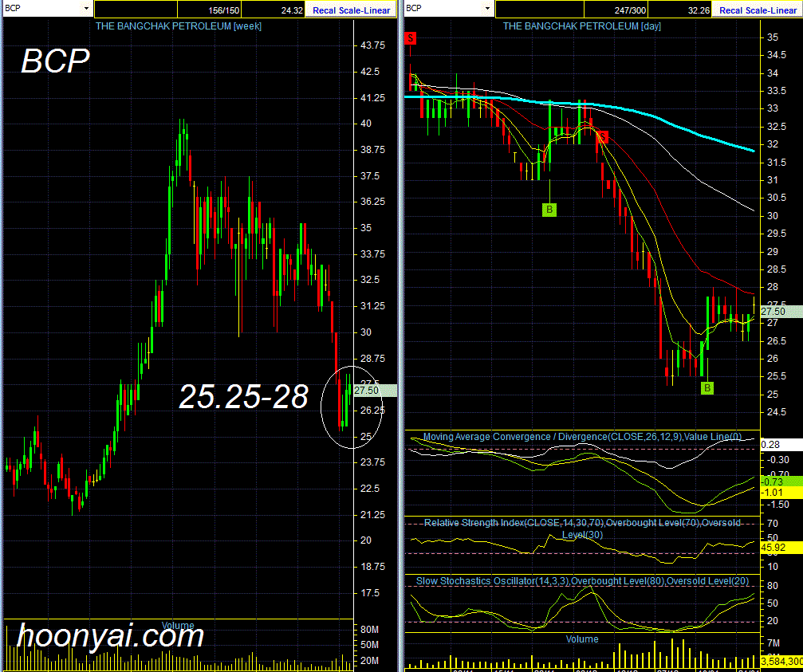
Task: Select the 24.32 value field in weekly toolbar
Action: (x=273, y=10)
